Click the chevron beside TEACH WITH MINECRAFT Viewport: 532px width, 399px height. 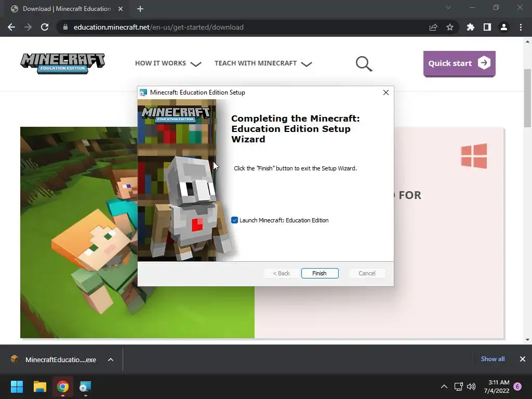(x=306, y=64)
